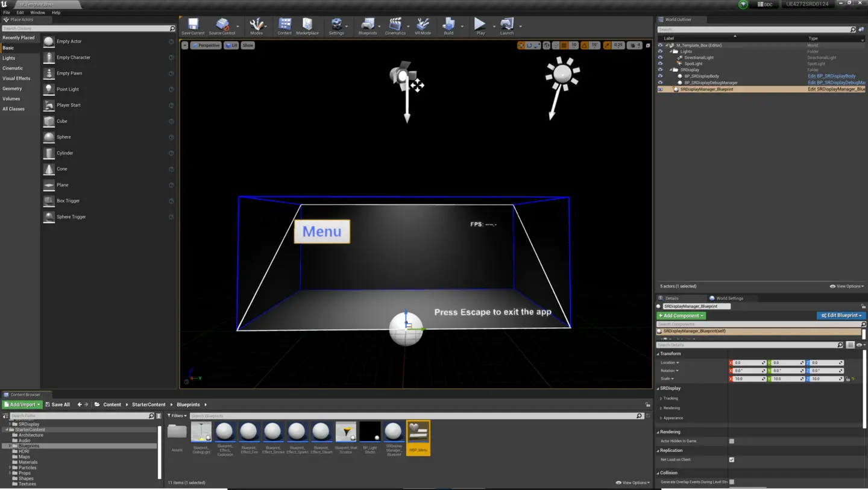Select the Blueprints toolbar icon
Image resolution: width=868 pixels, height=490 pixels.
pos(368,26)
